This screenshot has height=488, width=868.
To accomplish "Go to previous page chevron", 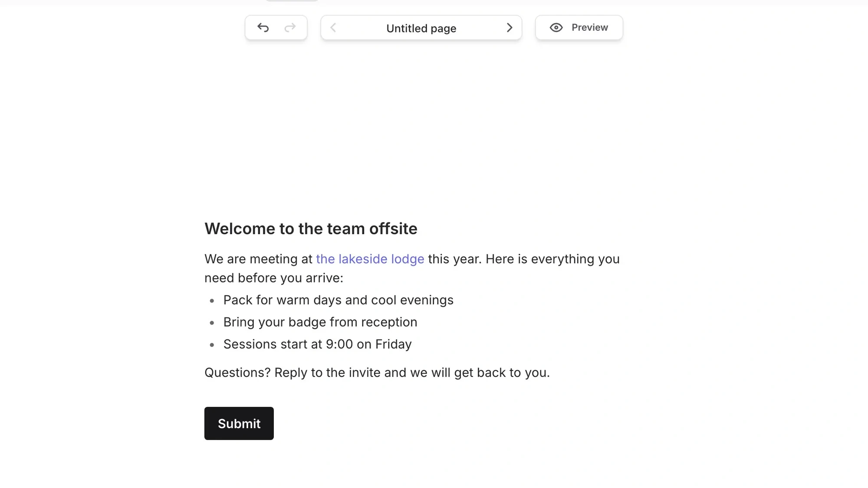I will 333,28.
